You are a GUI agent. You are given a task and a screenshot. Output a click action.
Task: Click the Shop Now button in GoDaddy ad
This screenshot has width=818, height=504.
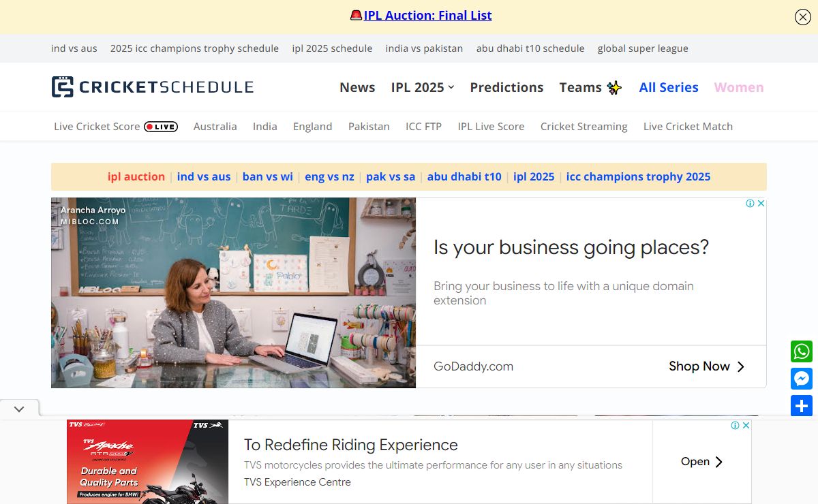tap(707, 366)
